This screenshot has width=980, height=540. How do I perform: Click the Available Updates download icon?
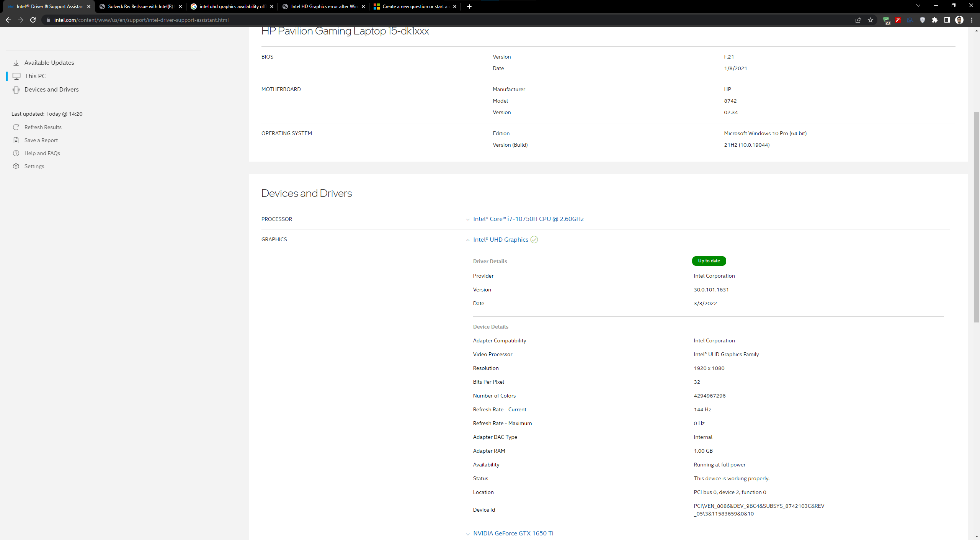coord(16,63)
